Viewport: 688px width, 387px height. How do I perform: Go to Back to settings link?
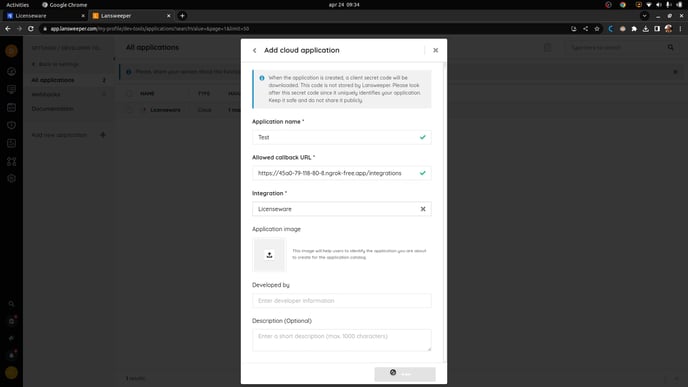pyautogui.click(x=55, y=64)
